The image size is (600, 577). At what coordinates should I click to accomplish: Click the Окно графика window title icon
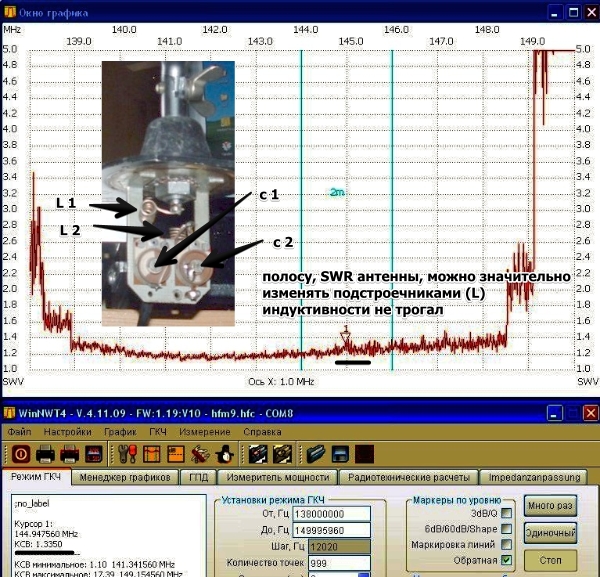[x=9, y=12]
